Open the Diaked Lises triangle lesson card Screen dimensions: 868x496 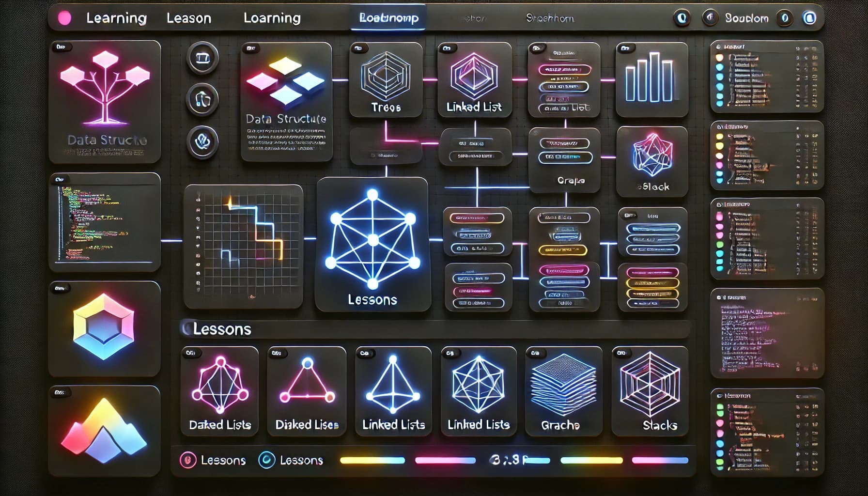[x=307, y=391]
